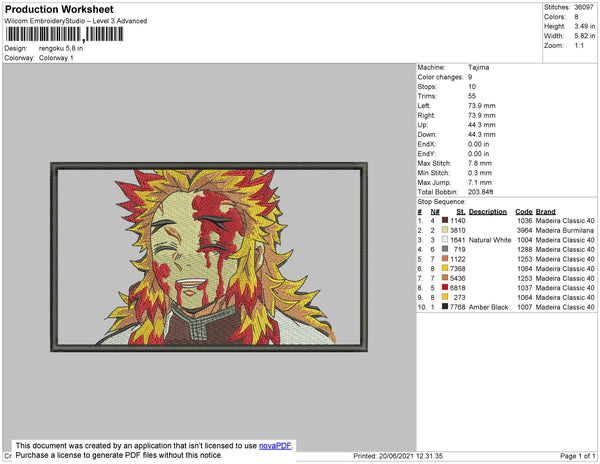Click width value '5.82 in'
The height and width of the screenshot is (464, 600).
click(x=585, y=36)
